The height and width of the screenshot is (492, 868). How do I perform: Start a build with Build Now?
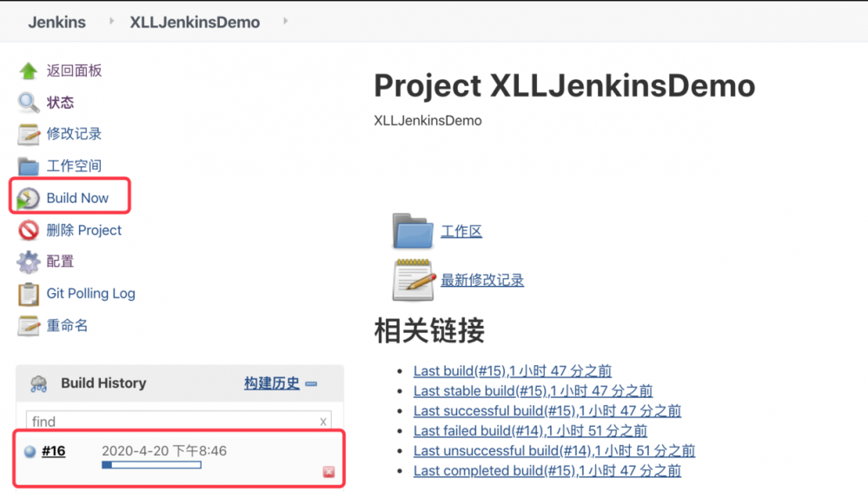click(77, 198)
